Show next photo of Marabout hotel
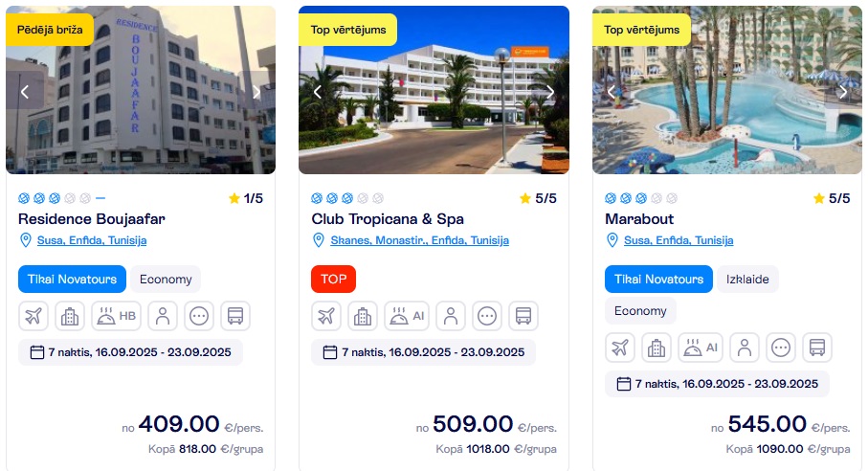The height and width of the screenshot is (471, 868). click(843, 92)
